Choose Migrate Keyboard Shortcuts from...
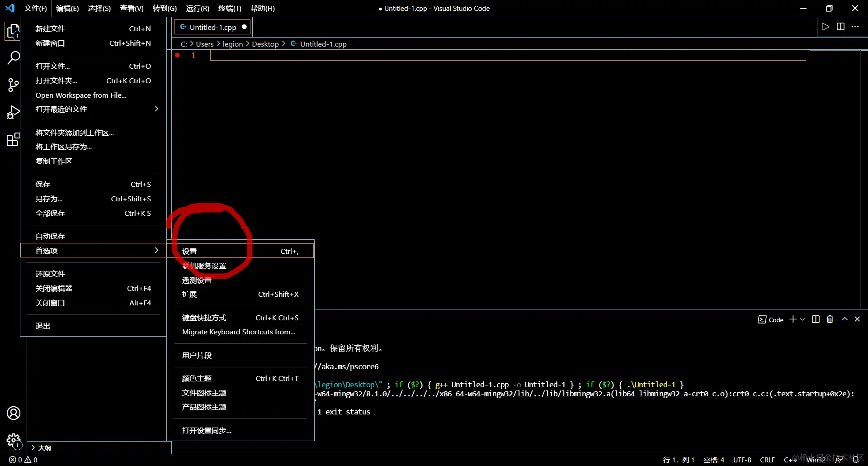The height and width of the screenshot is (466, 868). pyautogui.click(x=240, y=332)
